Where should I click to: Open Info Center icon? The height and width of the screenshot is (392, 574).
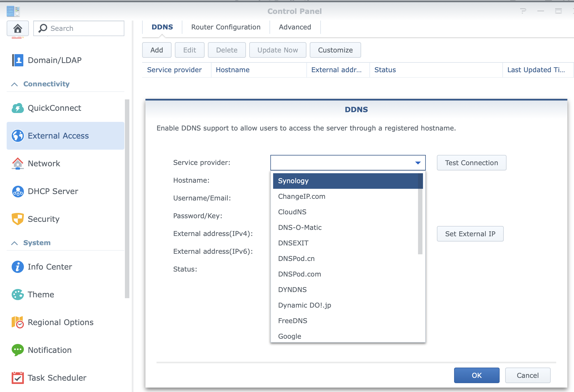tap(18, 267)
